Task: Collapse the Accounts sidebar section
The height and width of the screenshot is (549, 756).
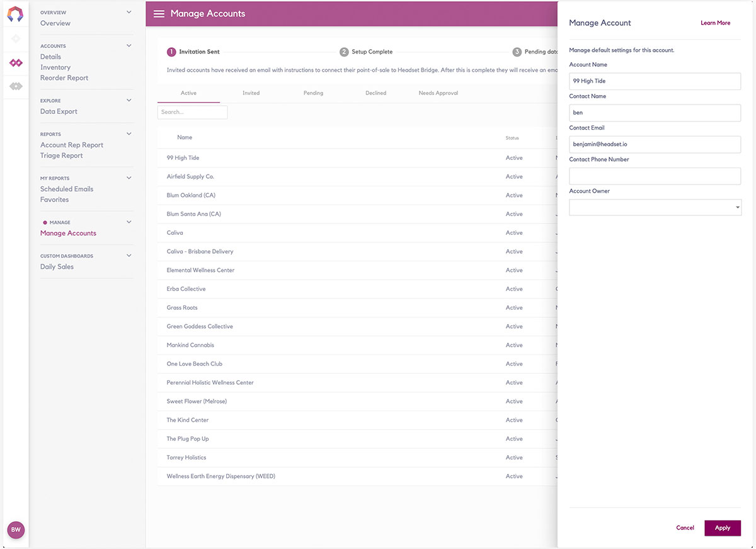Action: click(129, 45)
